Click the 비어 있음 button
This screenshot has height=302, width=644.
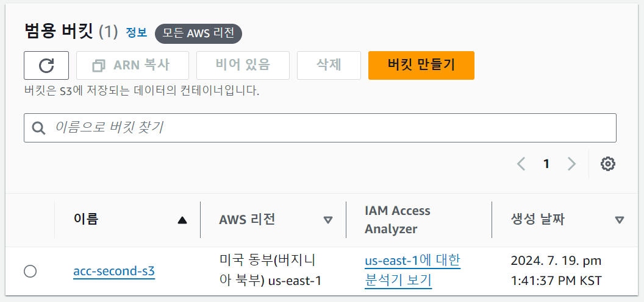243,65
